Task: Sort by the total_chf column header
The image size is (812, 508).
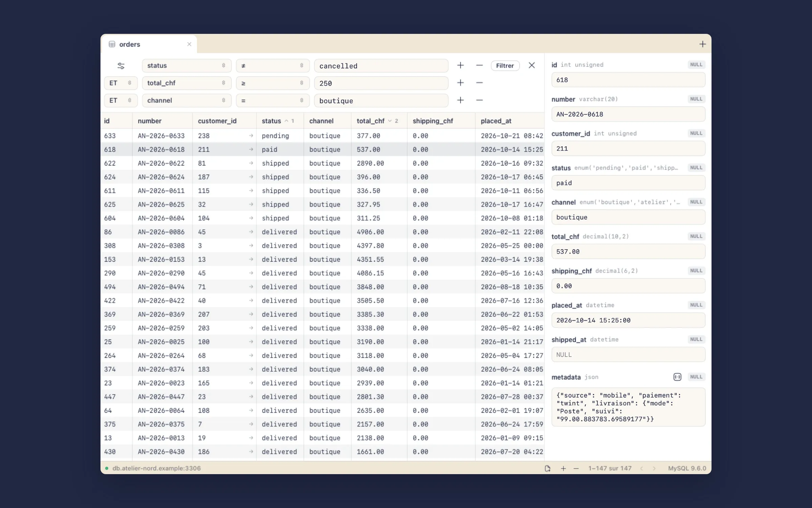Action: 379,121
